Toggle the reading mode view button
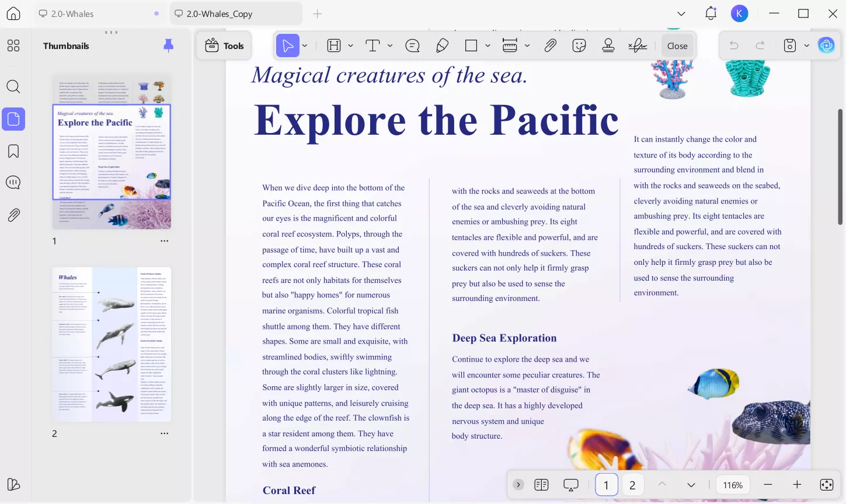Image resolution: width=846 pixels, height=504 pixels. pos(541,485)
